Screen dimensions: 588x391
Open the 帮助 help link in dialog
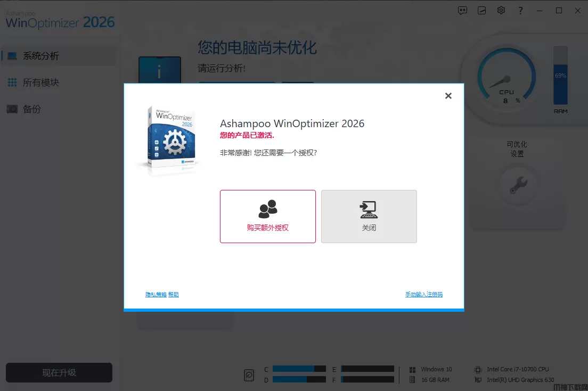[173, 294]
